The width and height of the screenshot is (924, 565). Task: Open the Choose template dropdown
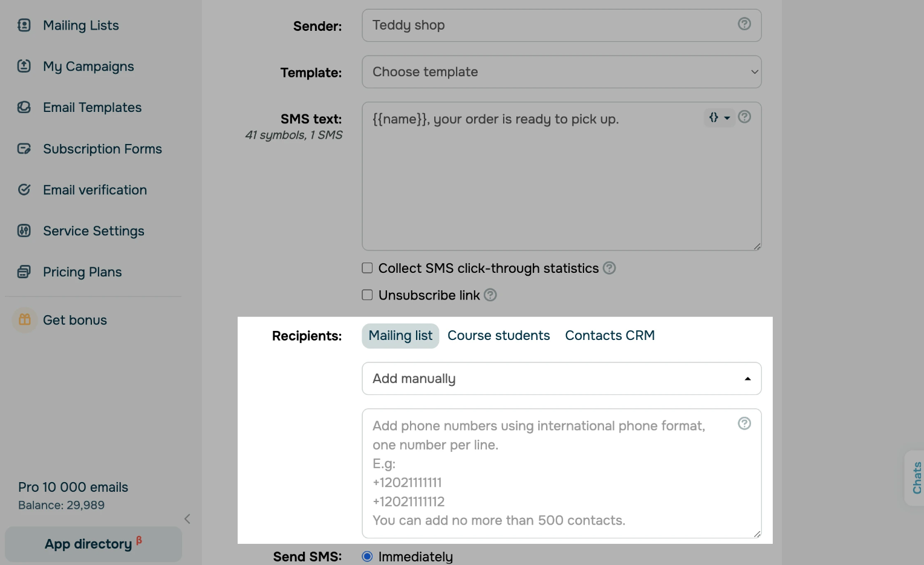point(561,72)
